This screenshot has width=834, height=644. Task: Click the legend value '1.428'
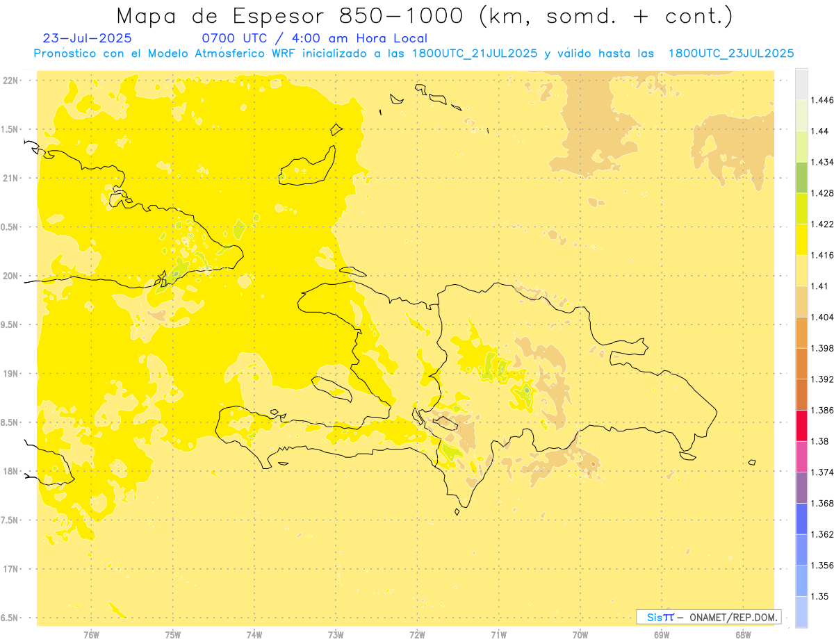tap(822, 193)
